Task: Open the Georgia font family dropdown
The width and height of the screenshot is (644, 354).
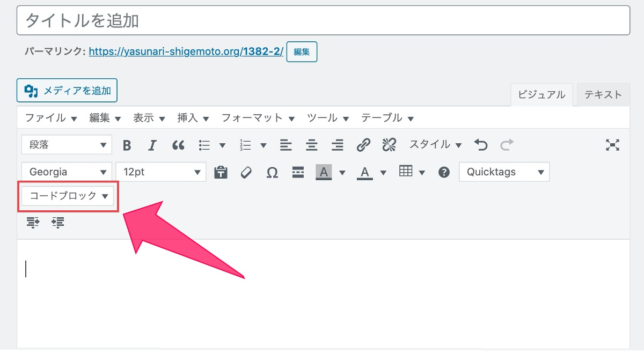Action: 67,172
